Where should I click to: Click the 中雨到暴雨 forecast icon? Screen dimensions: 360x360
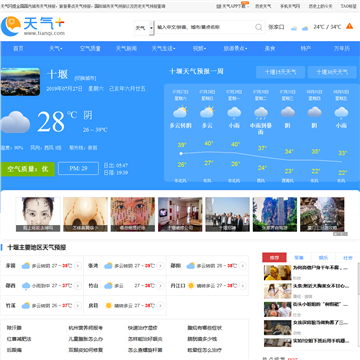click(x=261, y=113)
